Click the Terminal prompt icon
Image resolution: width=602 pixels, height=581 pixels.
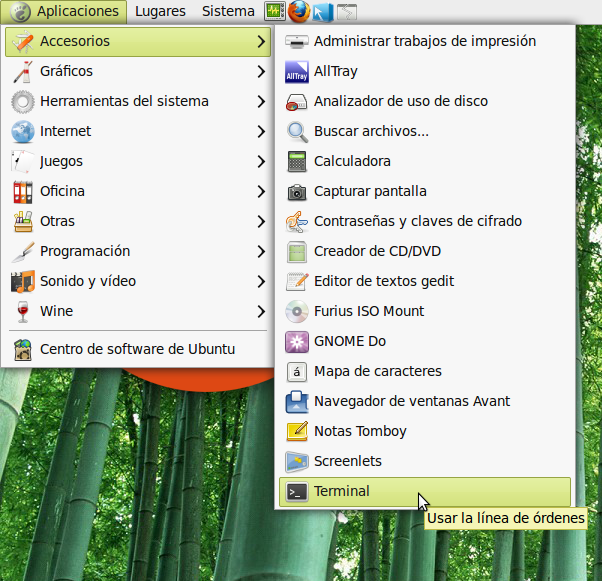point(297,492)
